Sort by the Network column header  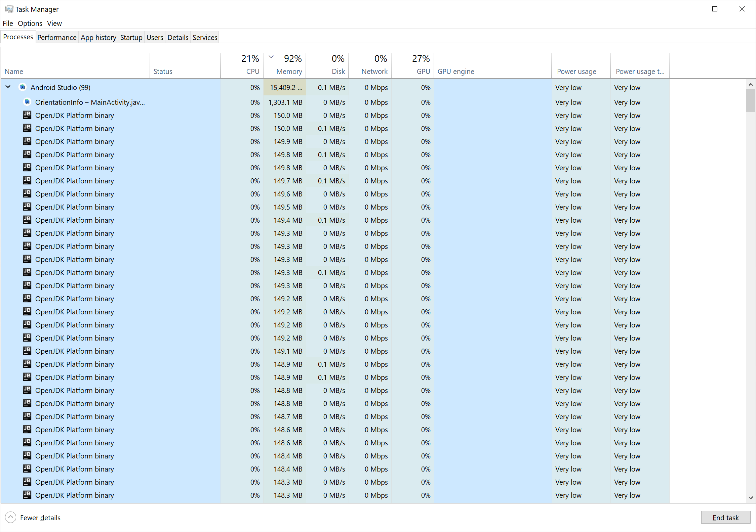tap(370, 66)
